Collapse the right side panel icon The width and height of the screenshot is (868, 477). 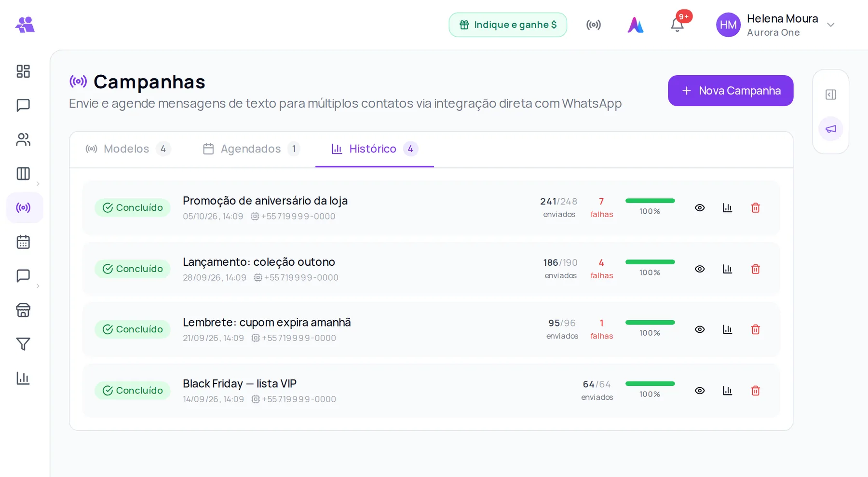(831, 95)
